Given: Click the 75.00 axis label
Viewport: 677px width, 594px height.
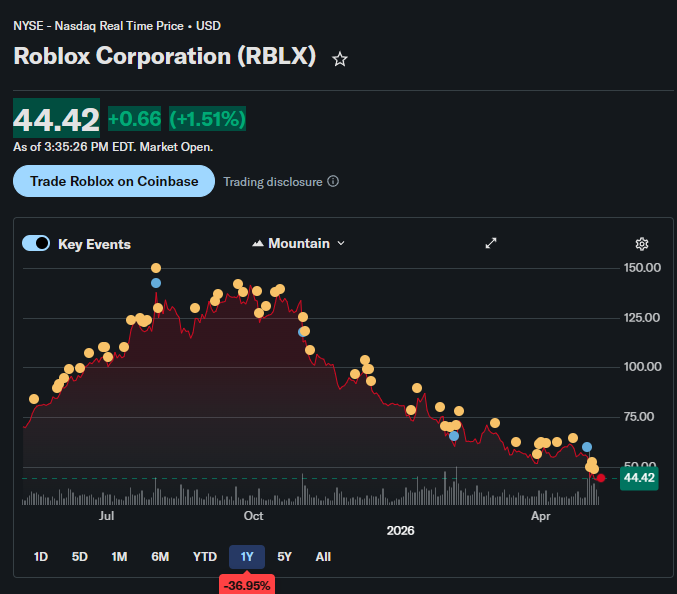Looking at the screenshot, I should (639, 417).
